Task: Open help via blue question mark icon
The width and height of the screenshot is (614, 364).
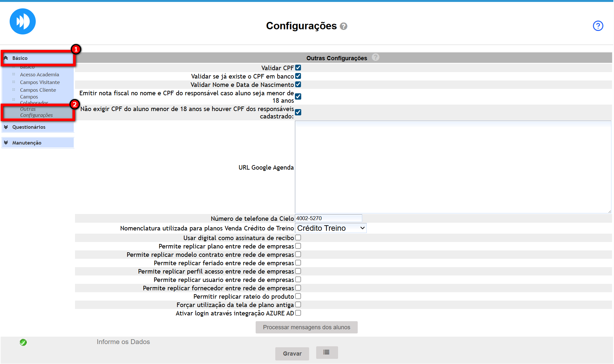Action: pos(598,26)
